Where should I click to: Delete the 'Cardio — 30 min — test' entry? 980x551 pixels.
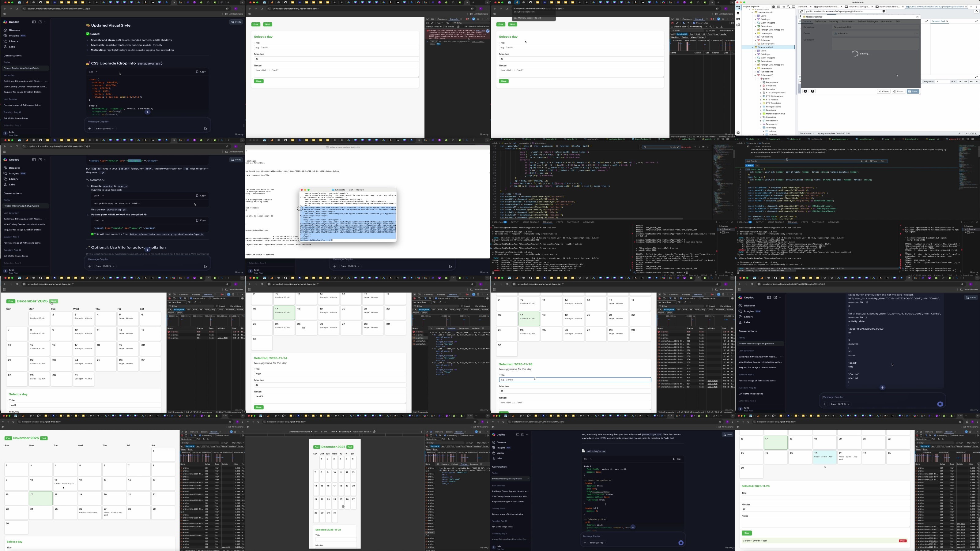903,541
